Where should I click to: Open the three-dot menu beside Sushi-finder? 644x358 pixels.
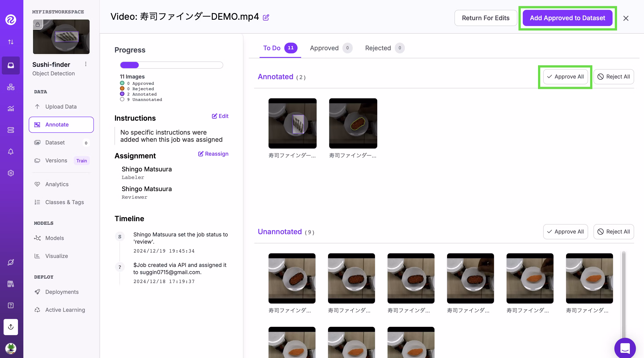click(86, 64)
